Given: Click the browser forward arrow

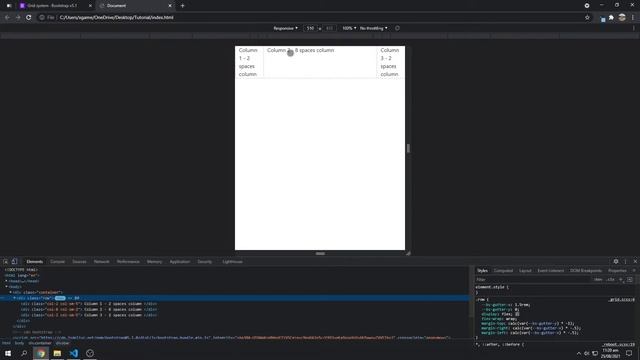Looking at the screenshot, I should click(18, 18).
